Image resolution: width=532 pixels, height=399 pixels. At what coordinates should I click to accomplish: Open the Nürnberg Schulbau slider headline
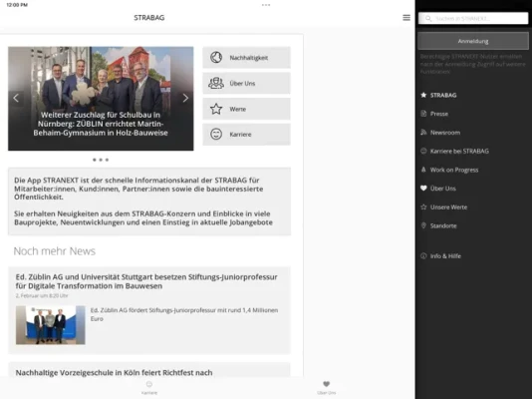coord(101,124)
